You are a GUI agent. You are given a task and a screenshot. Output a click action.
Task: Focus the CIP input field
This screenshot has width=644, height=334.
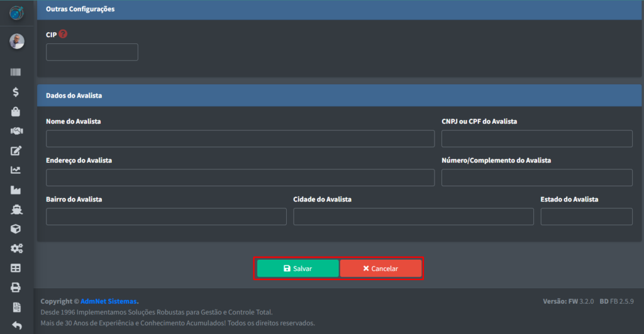[x=92, y=52]
